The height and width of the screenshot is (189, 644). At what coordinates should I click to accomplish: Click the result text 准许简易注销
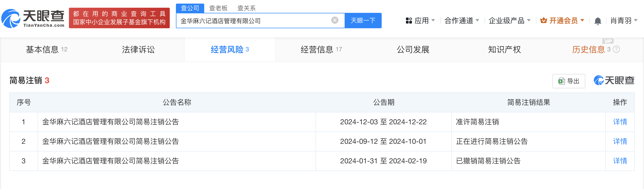[477, 122]
